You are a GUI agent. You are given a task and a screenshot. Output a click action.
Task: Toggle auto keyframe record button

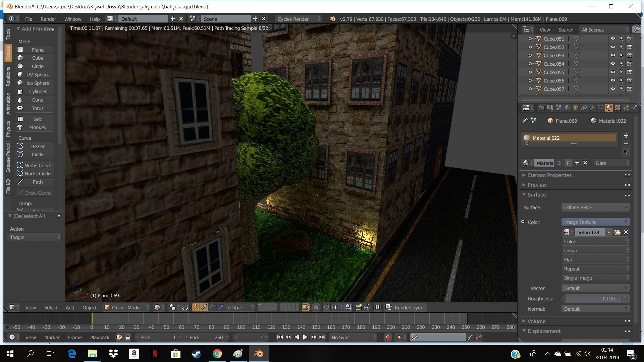pyautogui.click(x=388, y=337)
